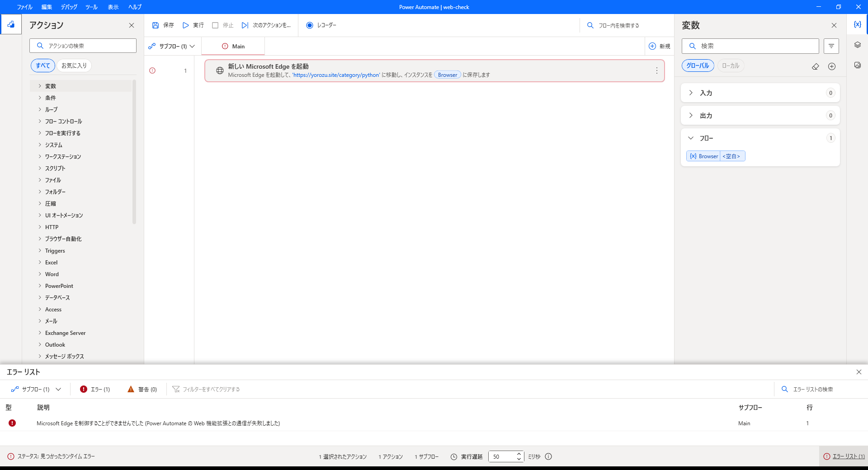Select the ローカル variables scope

pos(731,66)
